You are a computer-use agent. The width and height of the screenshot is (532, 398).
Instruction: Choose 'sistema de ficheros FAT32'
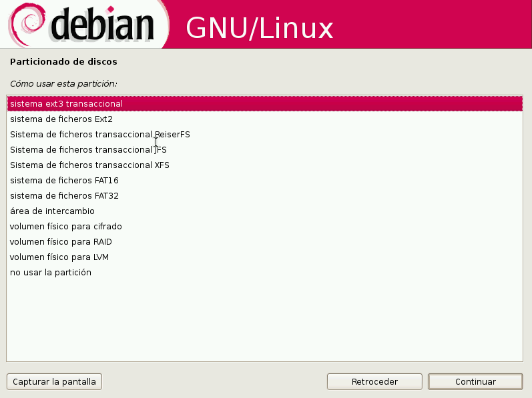coord(264,196)
